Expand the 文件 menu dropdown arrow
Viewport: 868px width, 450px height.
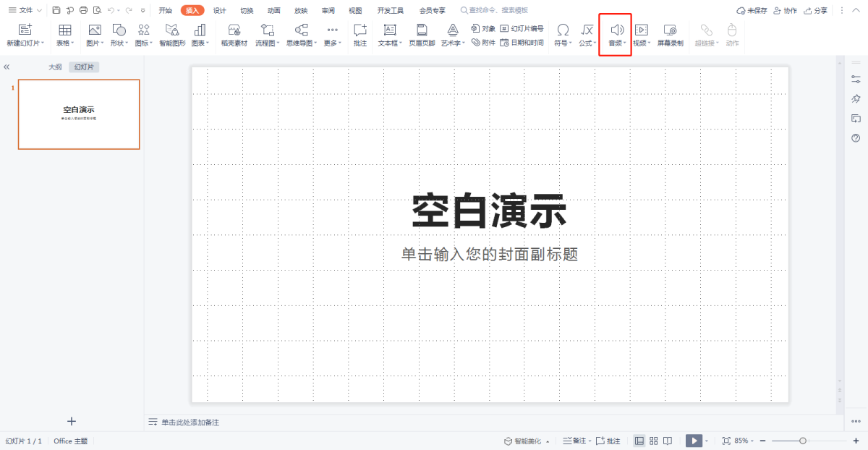(x=39, y=10)
